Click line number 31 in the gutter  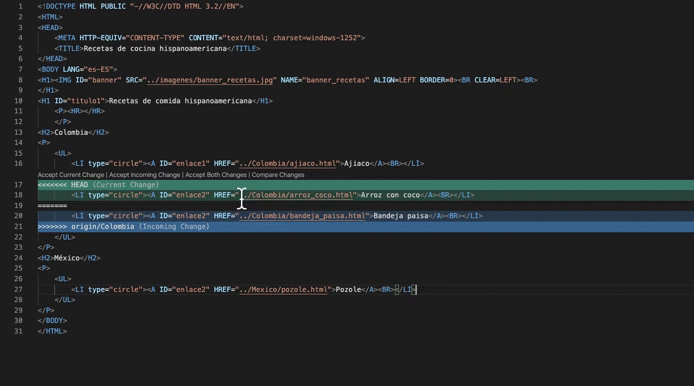(x=18, y=331)
